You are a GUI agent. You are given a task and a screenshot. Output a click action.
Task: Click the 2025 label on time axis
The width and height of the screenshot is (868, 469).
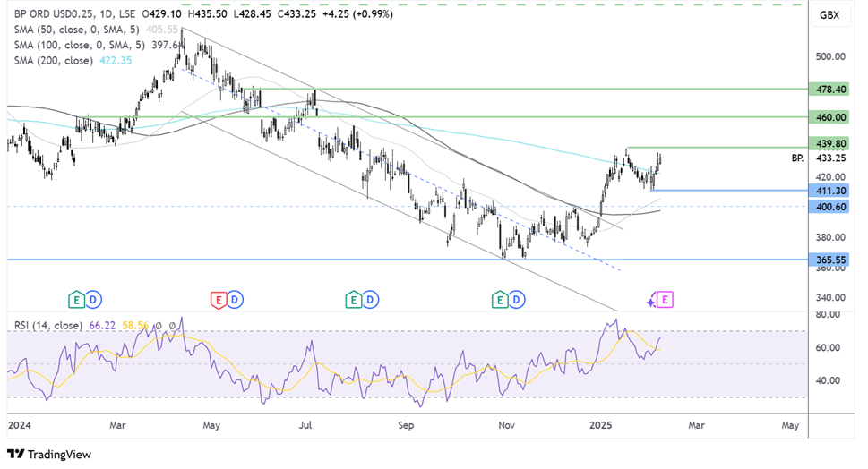coord(601,425)
